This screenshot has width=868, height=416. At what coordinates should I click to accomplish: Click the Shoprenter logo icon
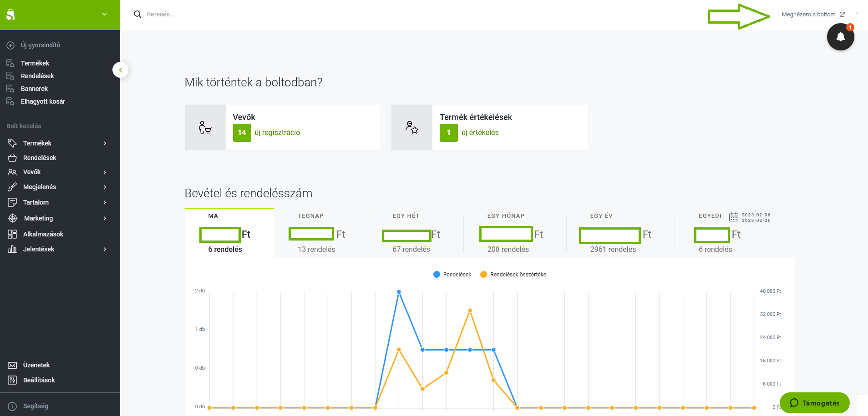point(10,15)
